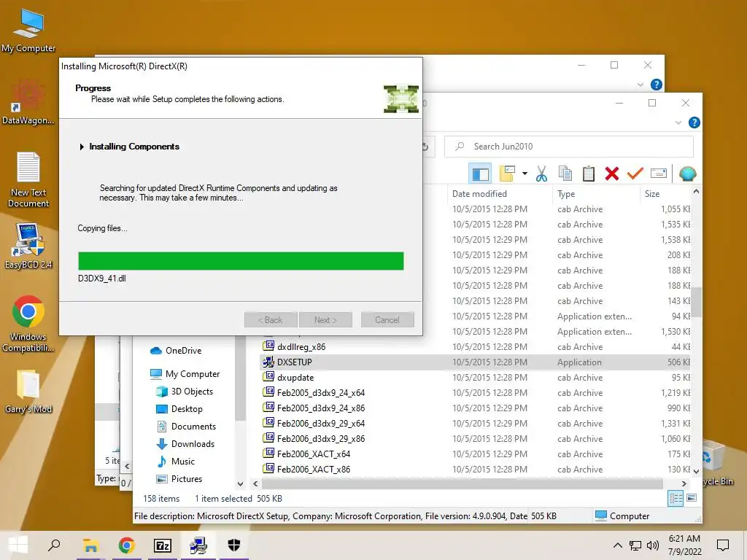
Task: Click the Next button in DirectX setup
Action: [325, 320]
